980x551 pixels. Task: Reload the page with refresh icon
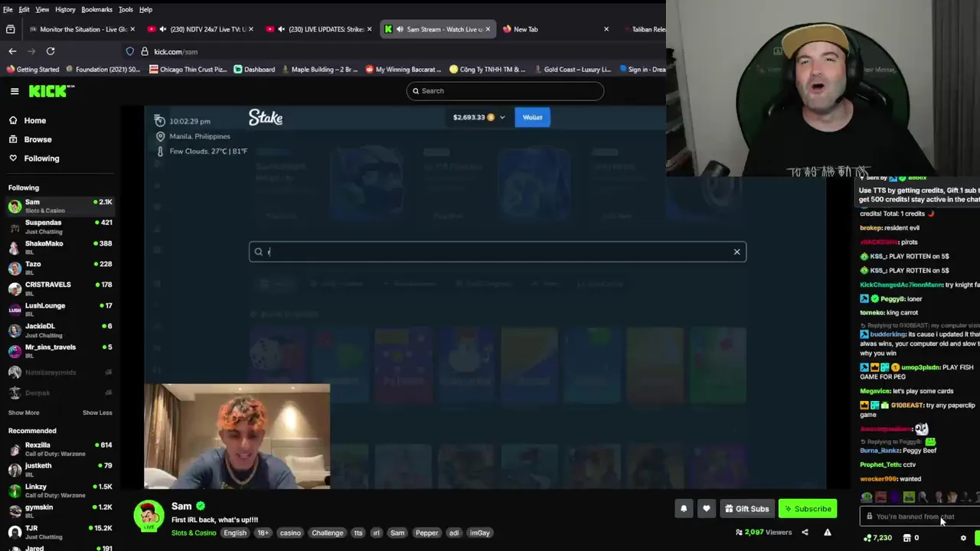coord(51,51)
